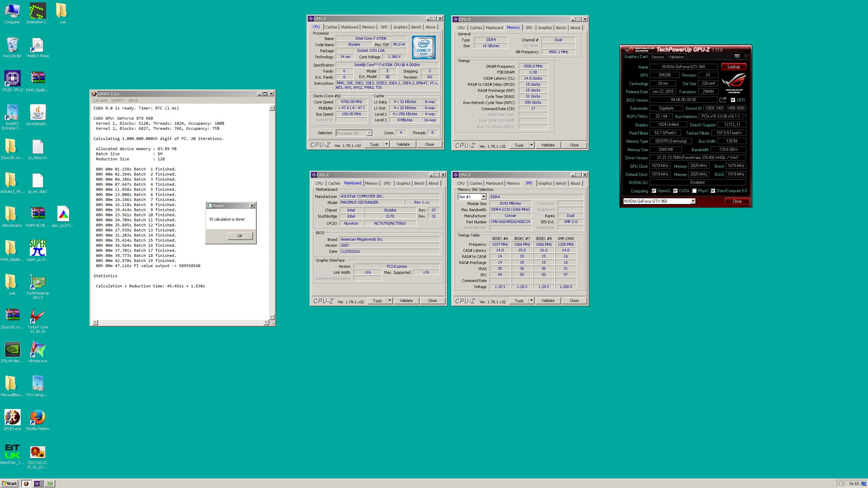Screen dimensions: 868x488
Task: Launch GPUPI.exe desktop shortcut
Action: tap(12, 420)
